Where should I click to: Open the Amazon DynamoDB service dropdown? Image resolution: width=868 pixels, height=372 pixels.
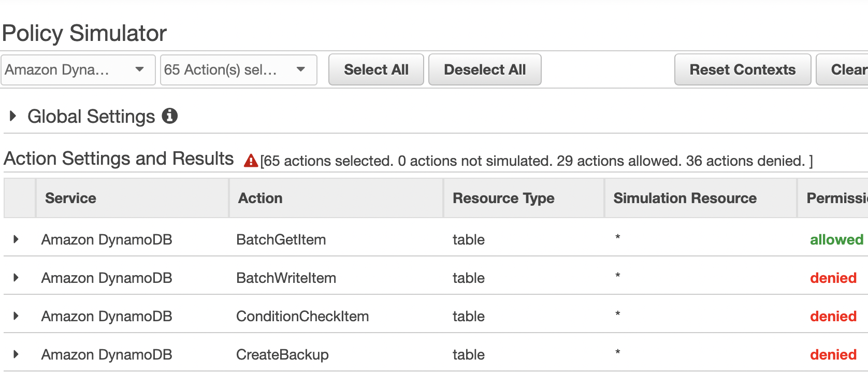pos(78,70)
